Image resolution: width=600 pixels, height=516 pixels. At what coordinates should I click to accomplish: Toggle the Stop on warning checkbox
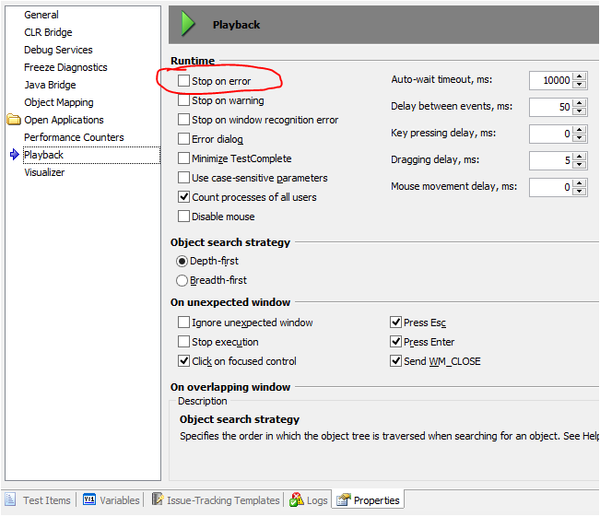pyautogui.click(x=183, y=101)
